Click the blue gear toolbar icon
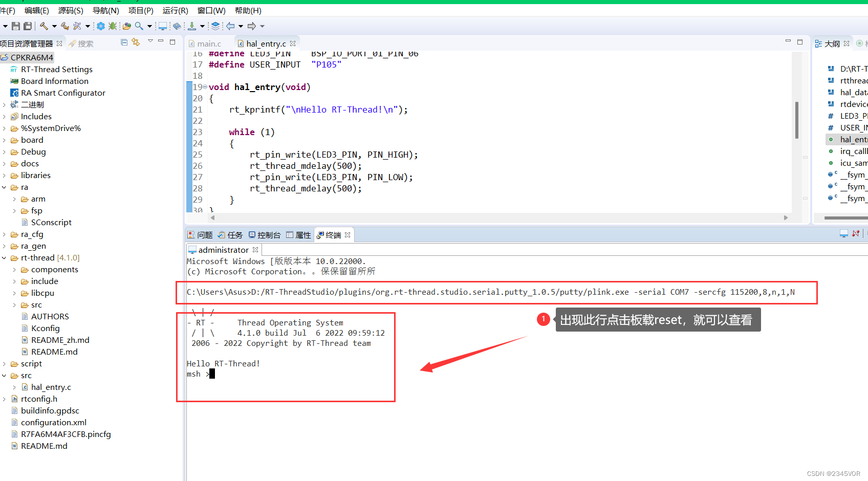The height and width of the screenshot is (481, 868). [x=101, y=26]
